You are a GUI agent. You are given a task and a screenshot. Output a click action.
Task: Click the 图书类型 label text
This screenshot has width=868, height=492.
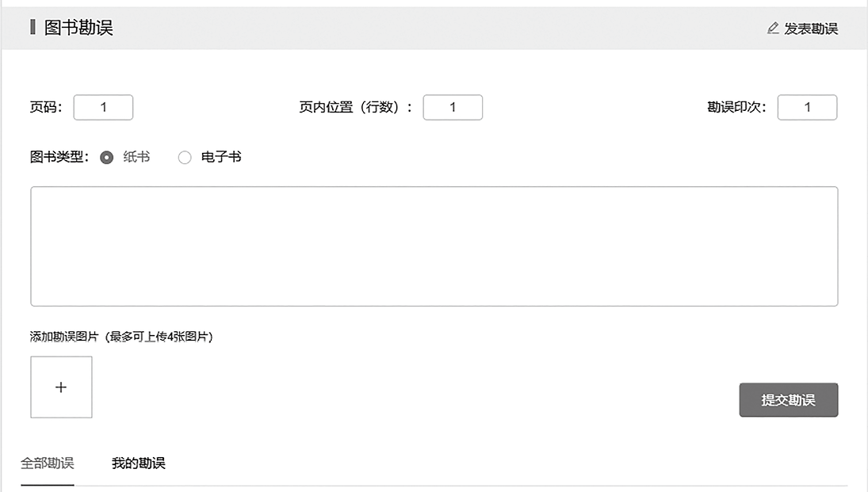click(59, 157)
